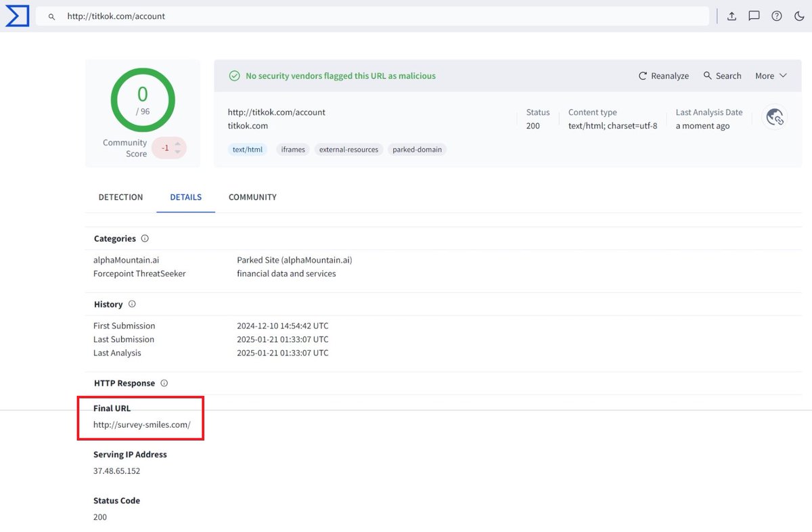Click the info icon next to Categories
Screen dimensions: 812x532
click(x=145, y=239)
